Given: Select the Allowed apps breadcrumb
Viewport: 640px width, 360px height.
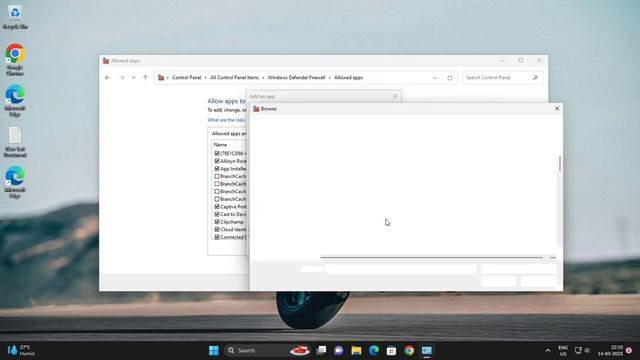Looking at the screenshot, I should click(x=349, y=78).
